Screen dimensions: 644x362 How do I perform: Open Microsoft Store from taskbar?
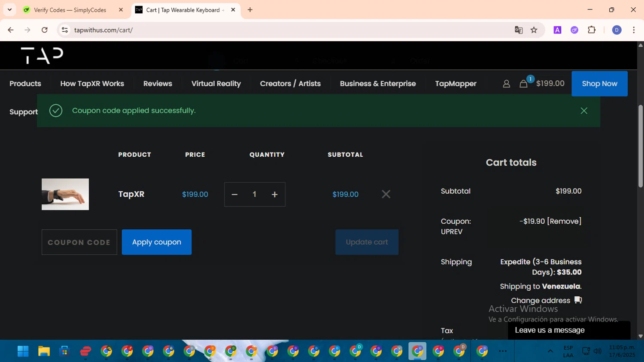click(x=64, y=351)
